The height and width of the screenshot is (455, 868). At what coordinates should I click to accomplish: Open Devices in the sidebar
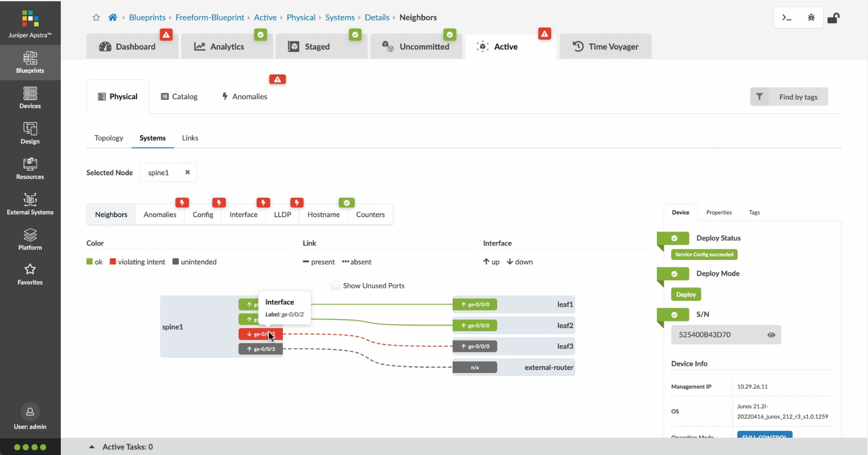(30, 98)
